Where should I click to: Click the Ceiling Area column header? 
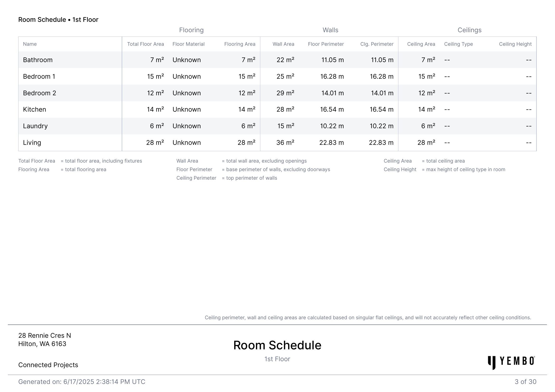[x=421, y=44]
